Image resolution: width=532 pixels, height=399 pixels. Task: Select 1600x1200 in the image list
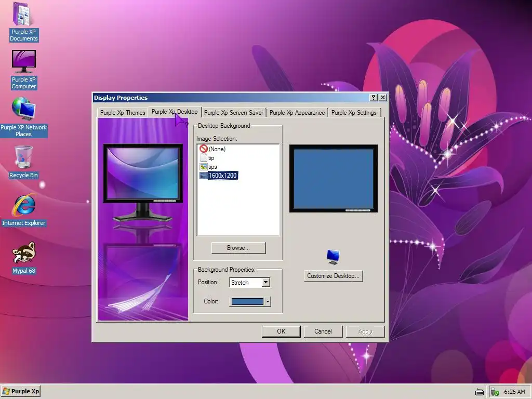[222, 176]
